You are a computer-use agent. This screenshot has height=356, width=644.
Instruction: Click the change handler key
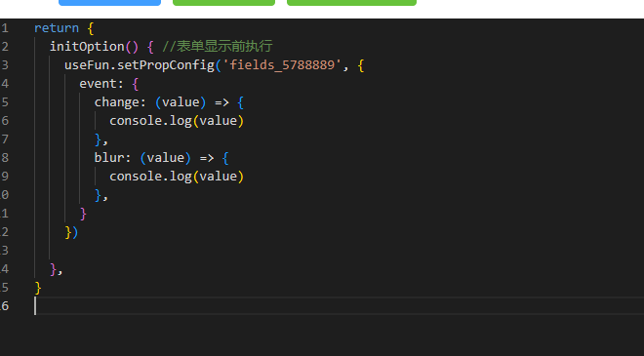coord(117,102)
